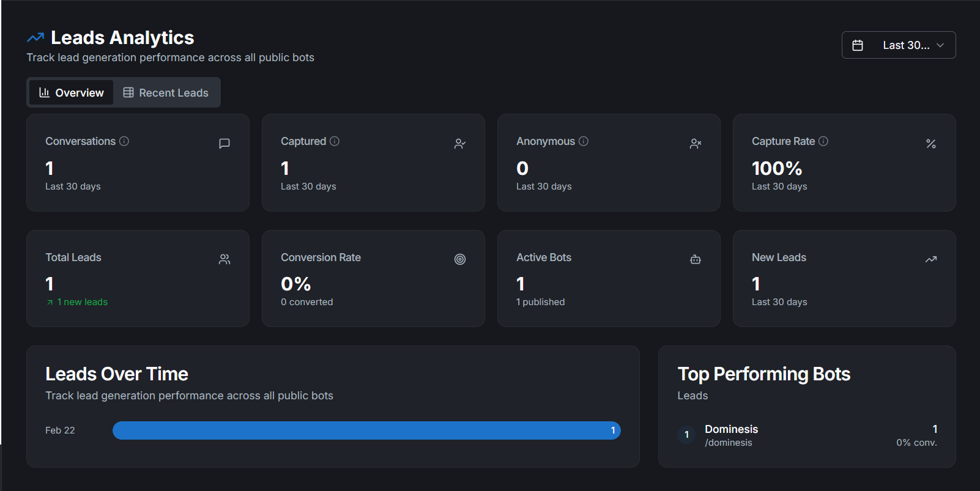The image size is (980, 491).
Task: Click the user-x icon in Anonymous card
Action: point(696,144)
